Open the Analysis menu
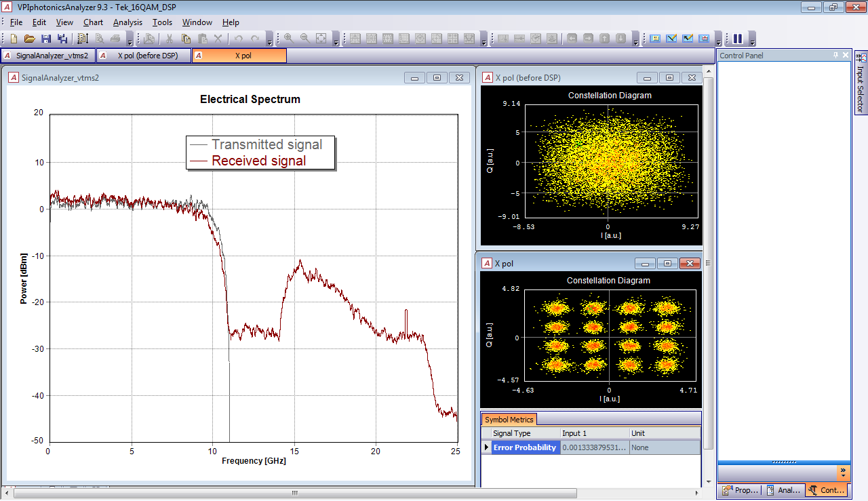 [127, 22]
